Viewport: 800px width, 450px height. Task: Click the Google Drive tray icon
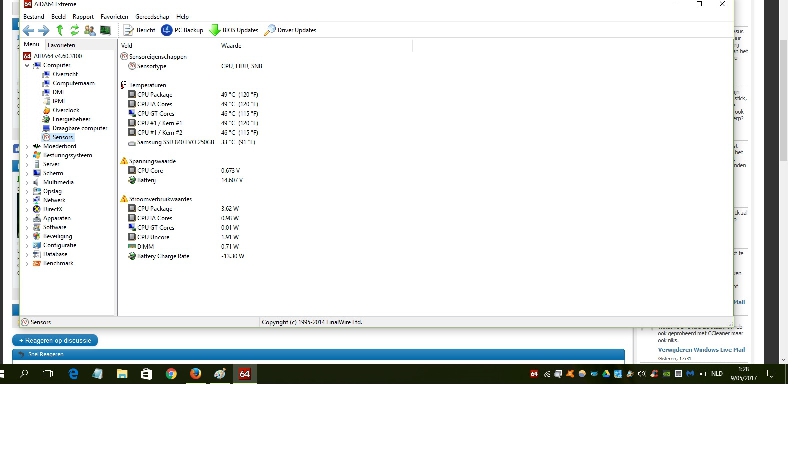click(606, 374)
